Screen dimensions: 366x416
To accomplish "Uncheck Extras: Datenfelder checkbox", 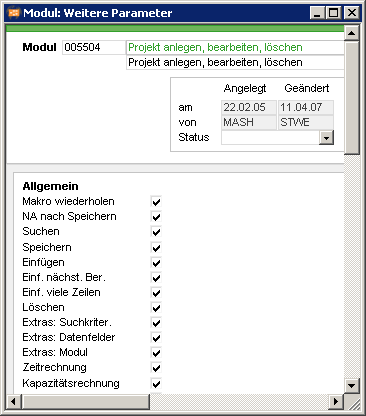I will (x=156, y=338).
